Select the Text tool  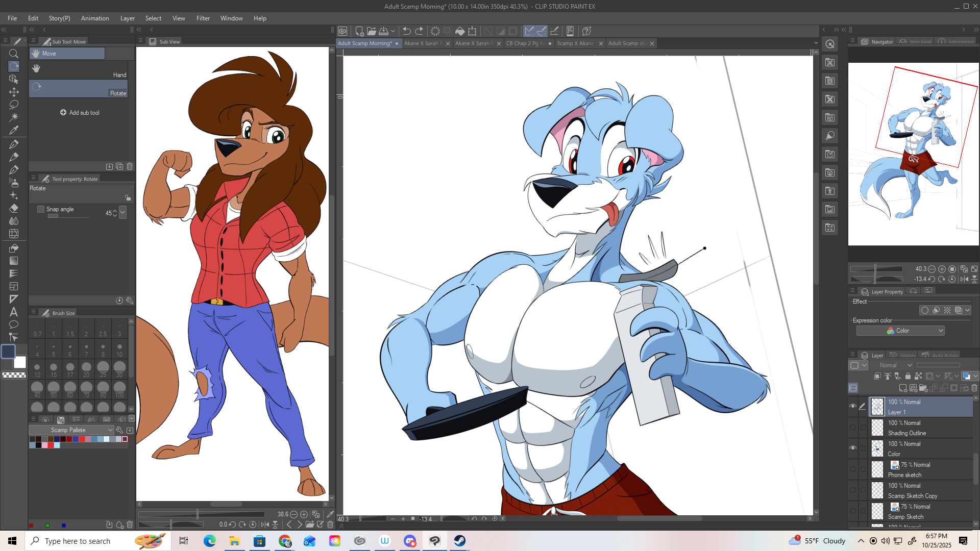[14, 312]
